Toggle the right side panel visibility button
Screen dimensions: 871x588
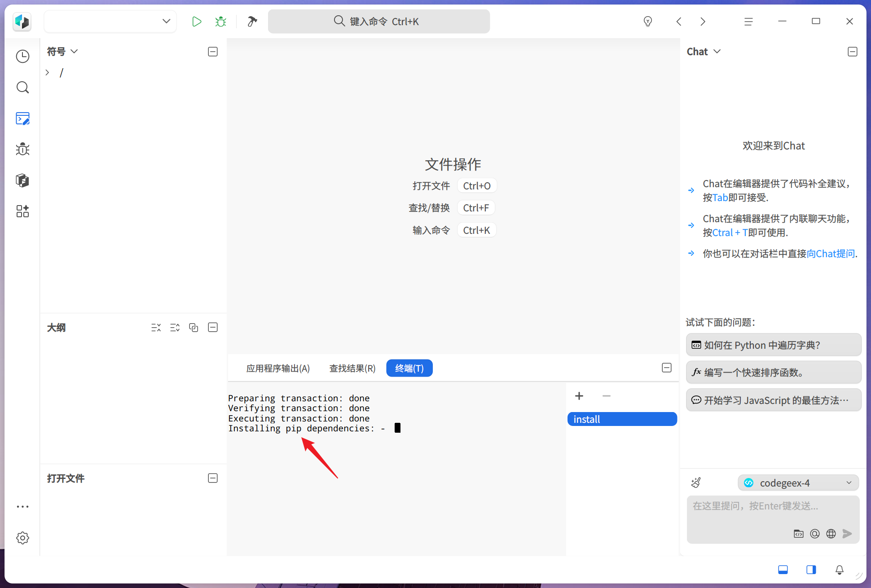(x=811, y=570)
